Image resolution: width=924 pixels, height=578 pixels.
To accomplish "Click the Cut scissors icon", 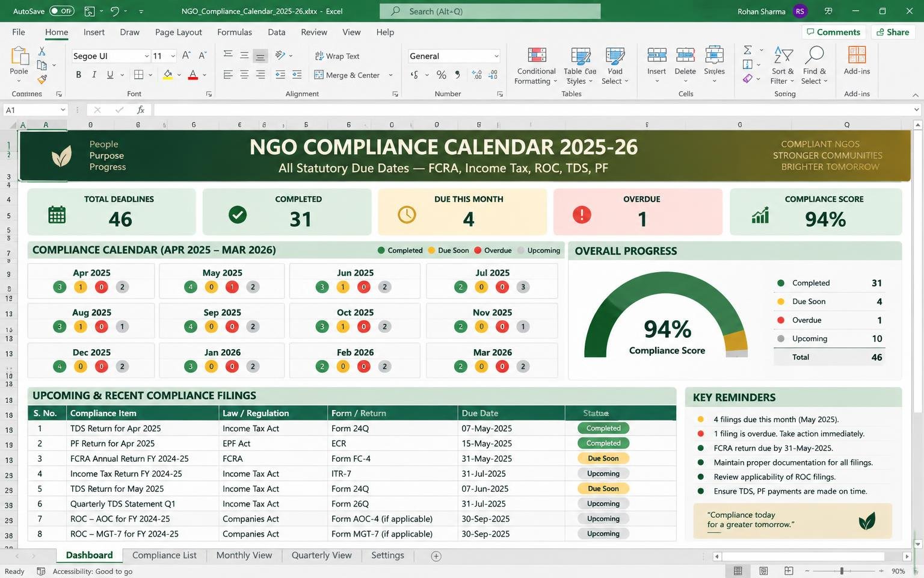I will pyautogui.click(x=42, y=51).
